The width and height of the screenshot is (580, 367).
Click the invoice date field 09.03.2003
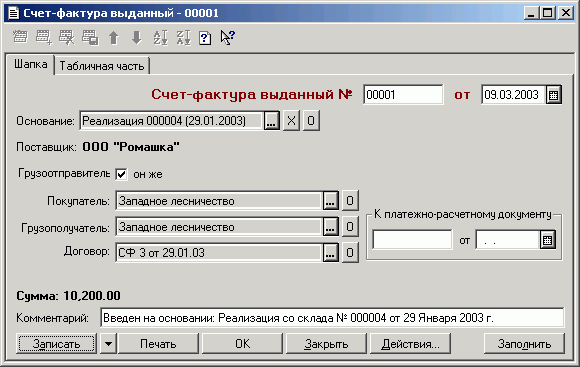(514, 95)
